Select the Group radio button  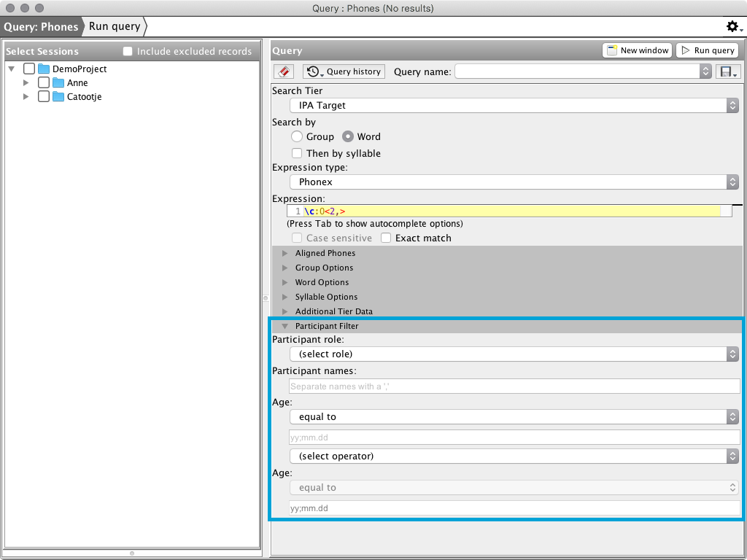pyautogui.click(x=297, y=136)
